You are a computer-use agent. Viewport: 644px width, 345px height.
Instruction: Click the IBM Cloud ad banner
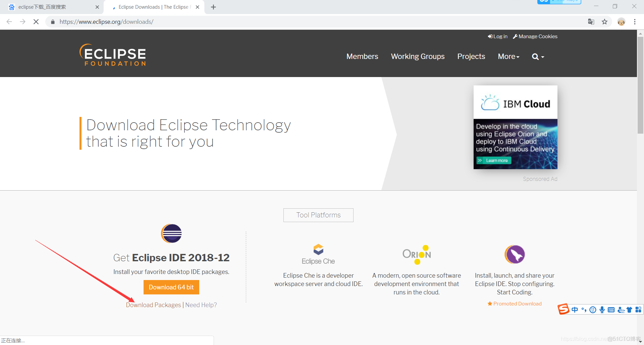[x=516, y=127]
